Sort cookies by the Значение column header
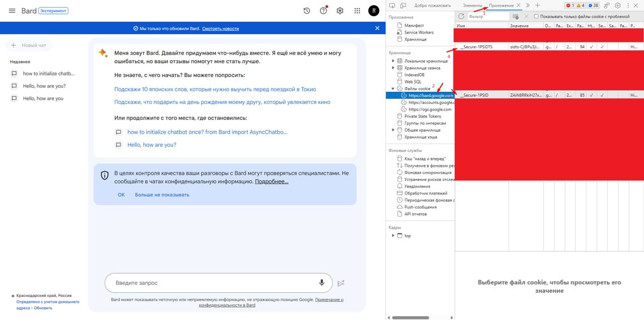The height and width of the screenshot is (320, 644). click(x=526, y=26)
